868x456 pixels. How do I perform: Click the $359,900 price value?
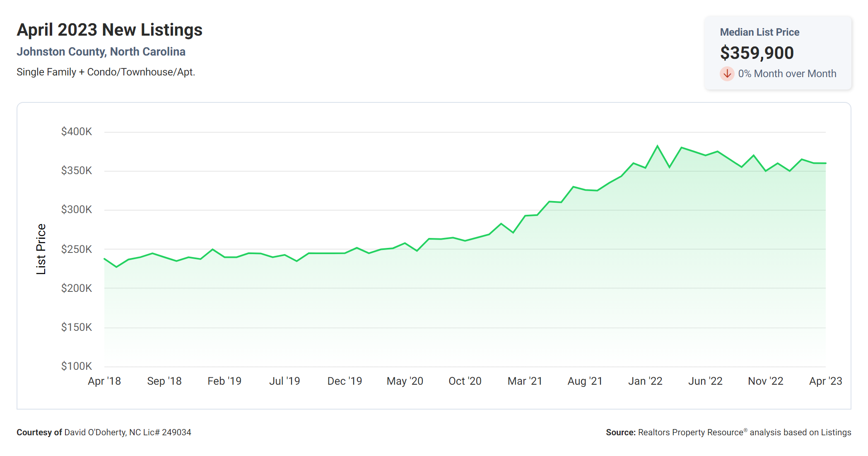(x=757, y=53)
